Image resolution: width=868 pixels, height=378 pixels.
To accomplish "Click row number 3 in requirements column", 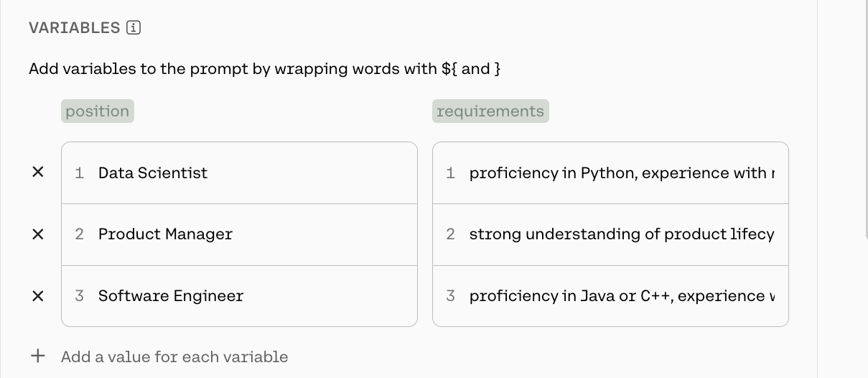I will [450, 296].
